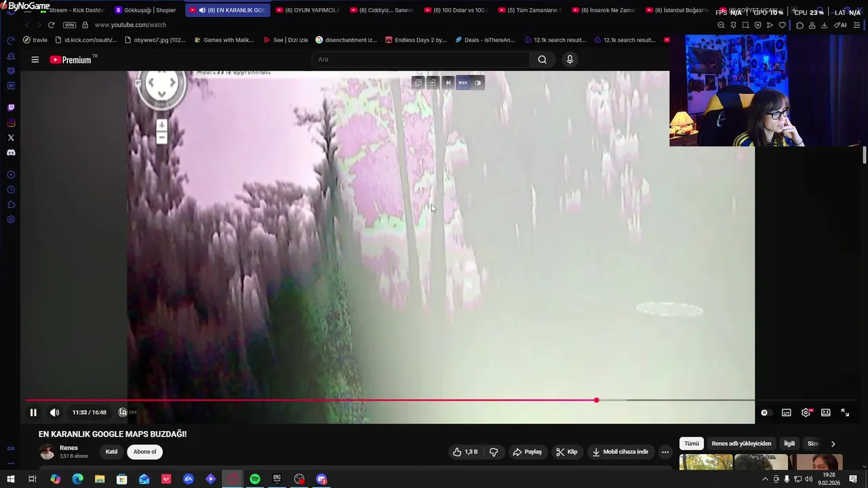Open 'Games with Malik...' bookmark
This screenshot has height=488, width=868.
pyautogui.click(x=224, y=40)
